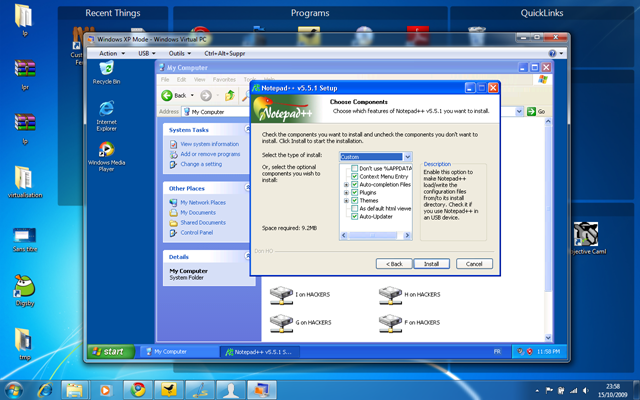Screen dimensions: 640x400
Task: Click the help icon in Virtual PC toolbar
Action: [x=552, y=53]
